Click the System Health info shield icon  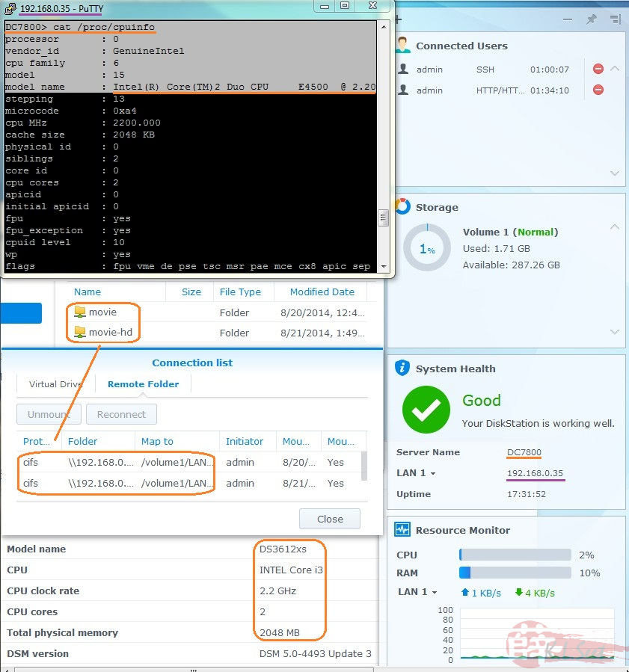tap(402, 369)
